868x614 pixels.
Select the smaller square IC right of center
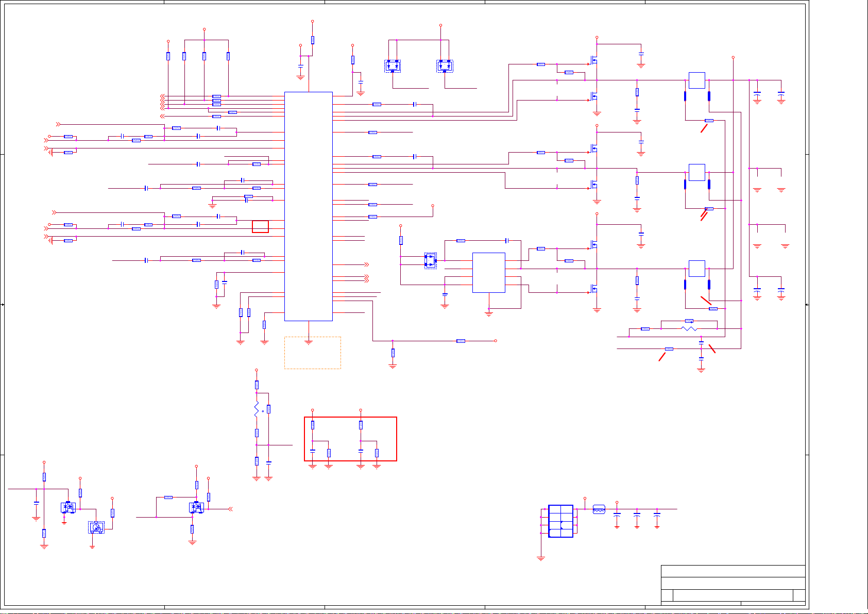coord(489,273)
